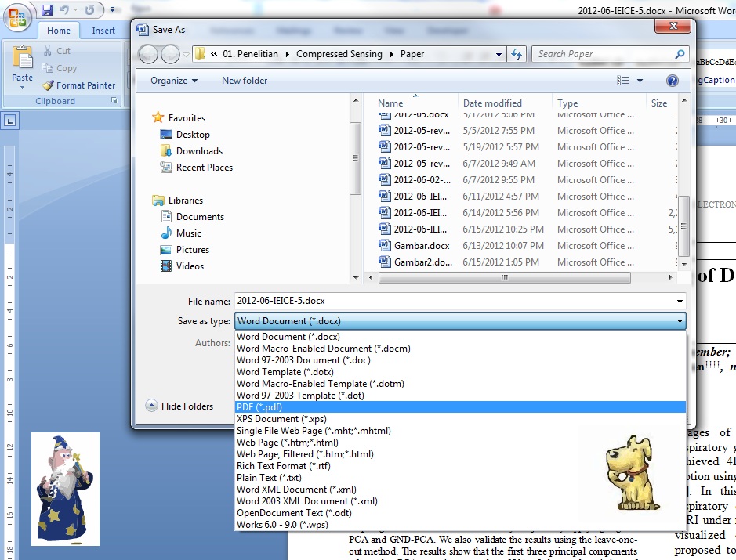The image size is (736, 560).
Task: Click the File name input field
Action: (x=455, y=301)
